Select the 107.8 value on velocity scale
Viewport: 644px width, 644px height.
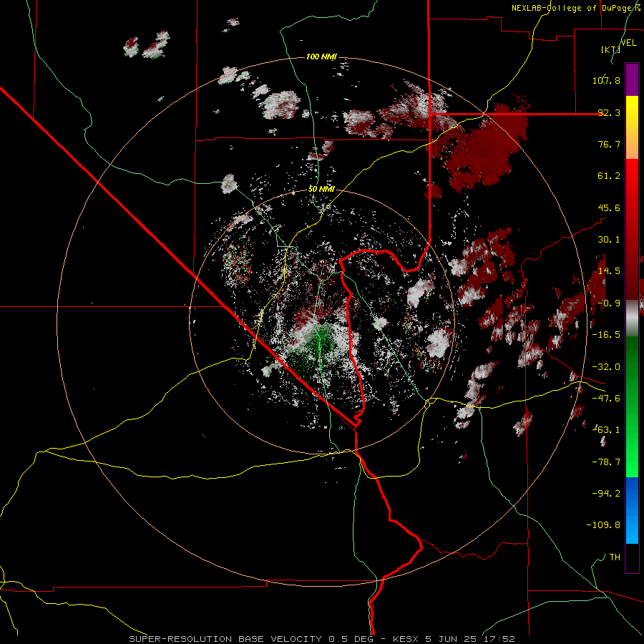[606, 80]
